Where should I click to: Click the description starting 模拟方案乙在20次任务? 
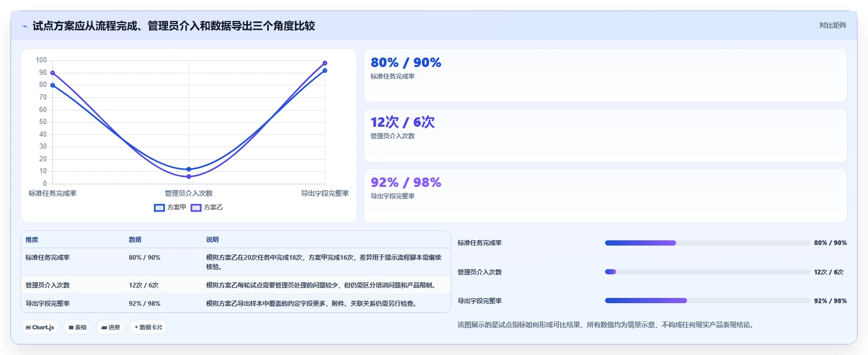click(x=324, y=262)
